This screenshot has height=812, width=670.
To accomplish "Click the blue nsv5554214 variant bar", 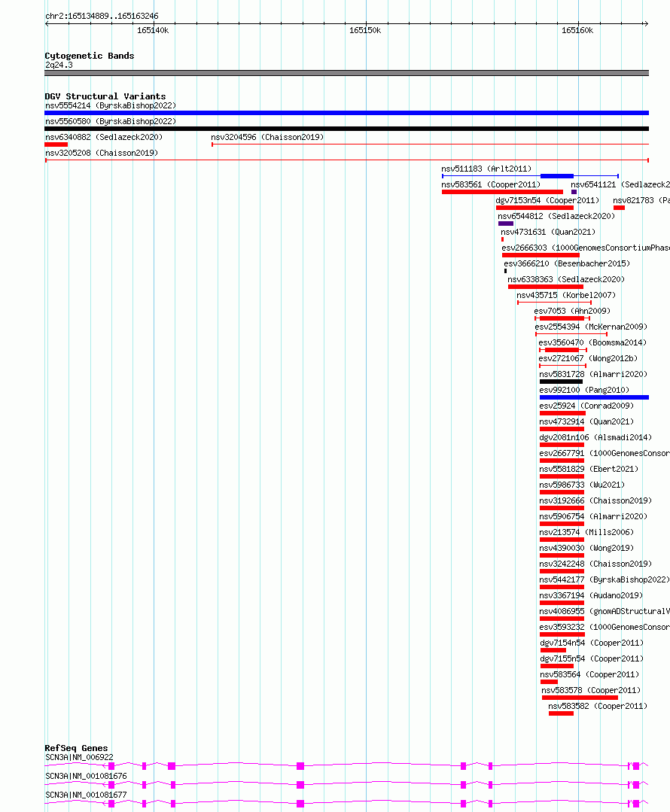I will [346, 113].
